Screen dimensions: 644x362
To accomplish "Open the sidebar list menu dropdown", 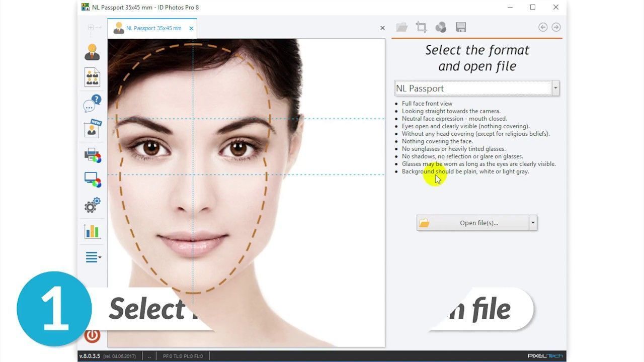I will pyautogui.click(x=93, y=257).
